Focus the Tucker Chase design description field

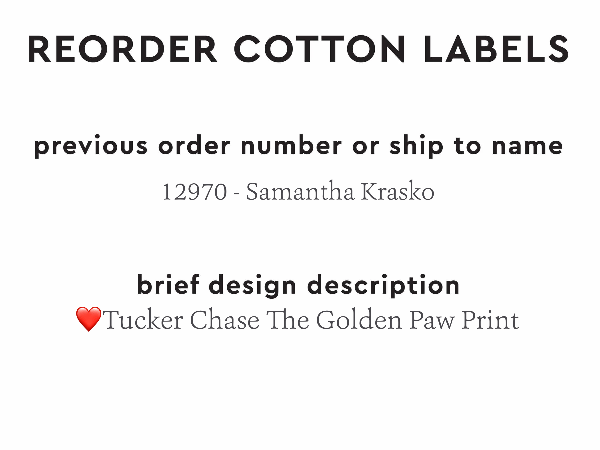(310, 321)
